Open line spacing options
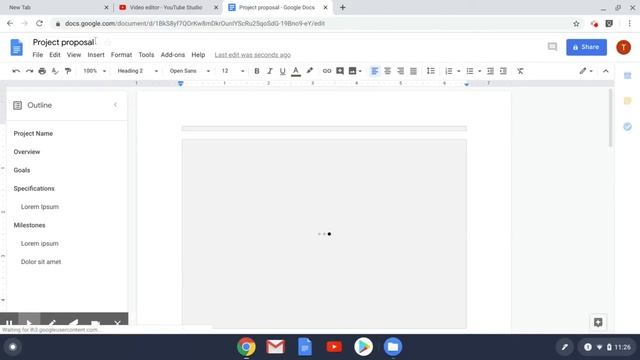Viewport: 640px width, 360px height. pos(431,71)
